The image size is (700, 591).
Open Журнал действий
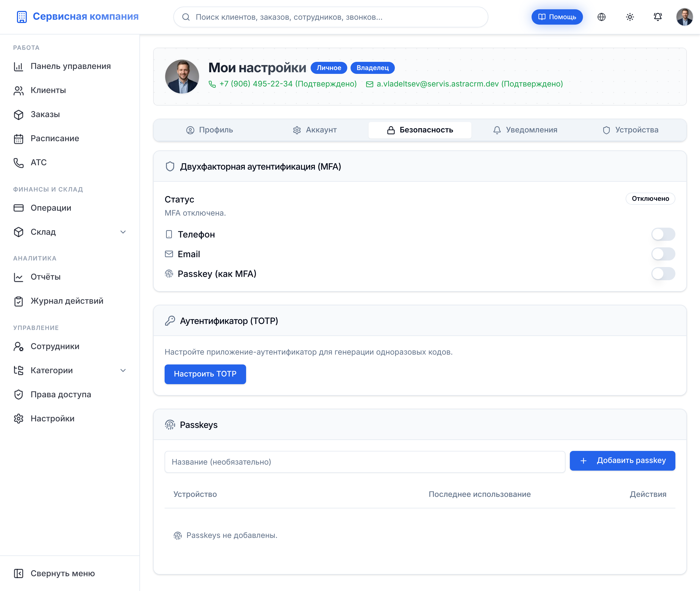tap(70, 301)
